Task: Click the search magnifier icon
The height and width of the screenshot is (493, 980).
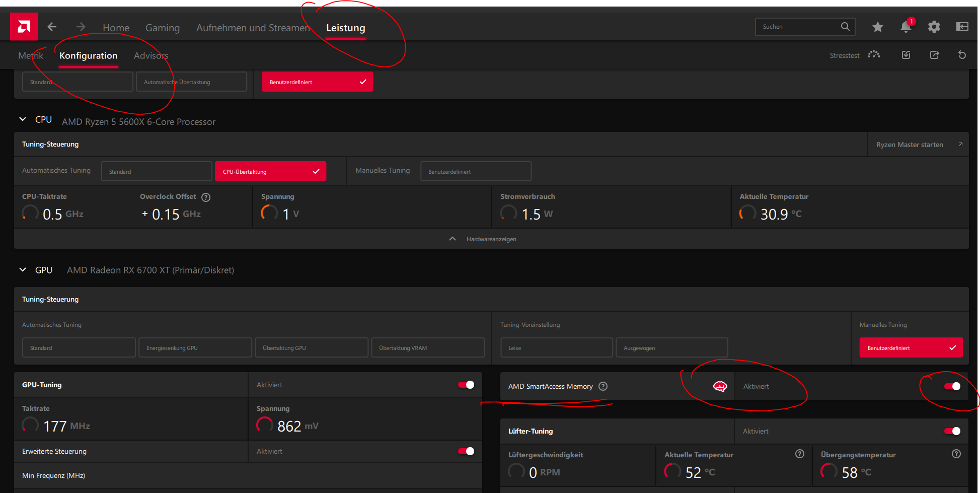Action: point(845,27)
